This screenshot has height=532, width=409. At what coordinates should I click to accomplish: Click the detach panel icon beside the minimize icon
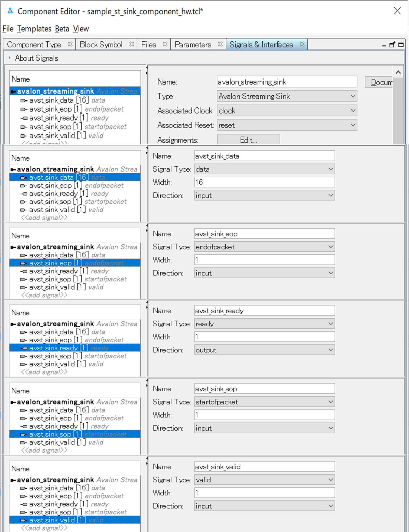point(392,45)
